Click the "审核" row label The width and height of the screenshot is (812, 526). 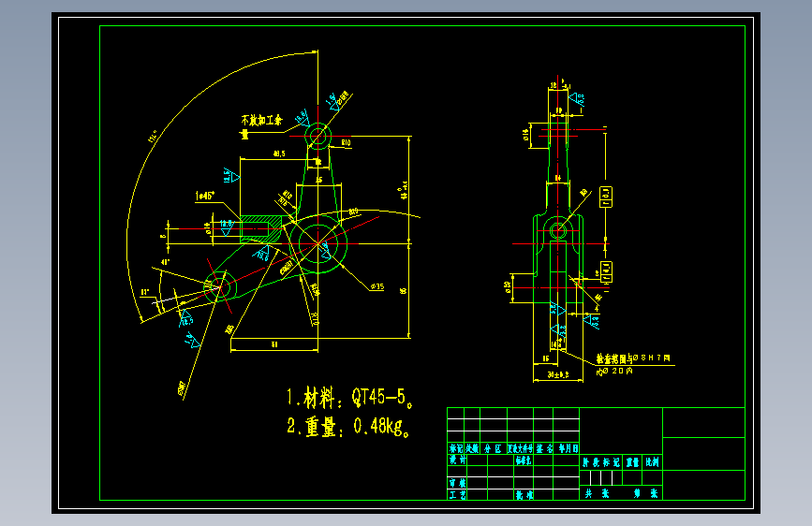457,483
